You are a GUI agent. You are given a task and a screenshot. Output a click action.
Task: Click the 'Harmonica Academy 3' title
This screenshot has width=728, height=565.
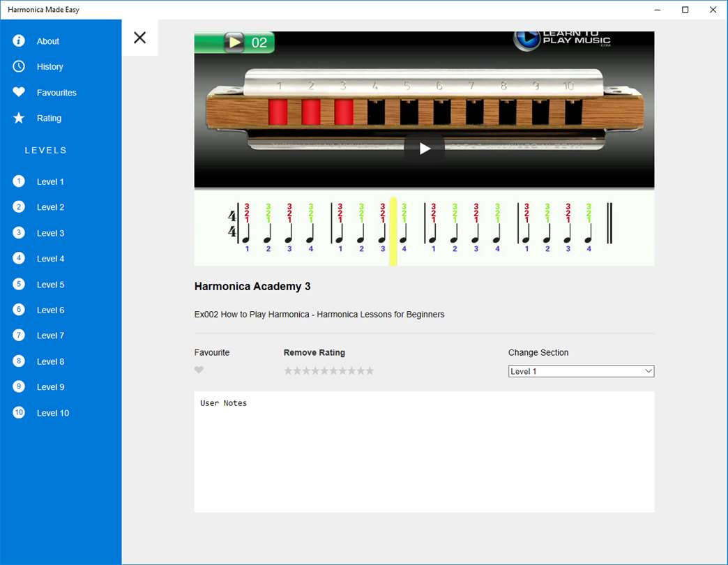252,287
